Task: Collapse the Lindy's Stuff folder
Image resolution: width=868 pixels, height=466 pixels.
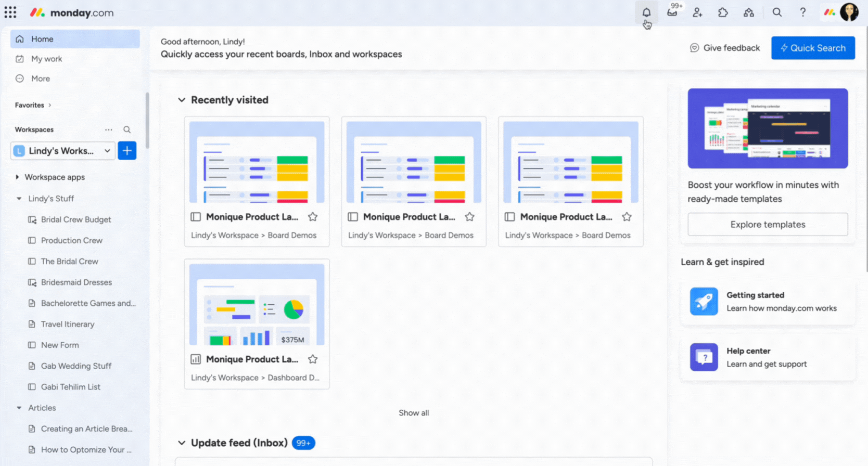Action: tap(19, 199)
